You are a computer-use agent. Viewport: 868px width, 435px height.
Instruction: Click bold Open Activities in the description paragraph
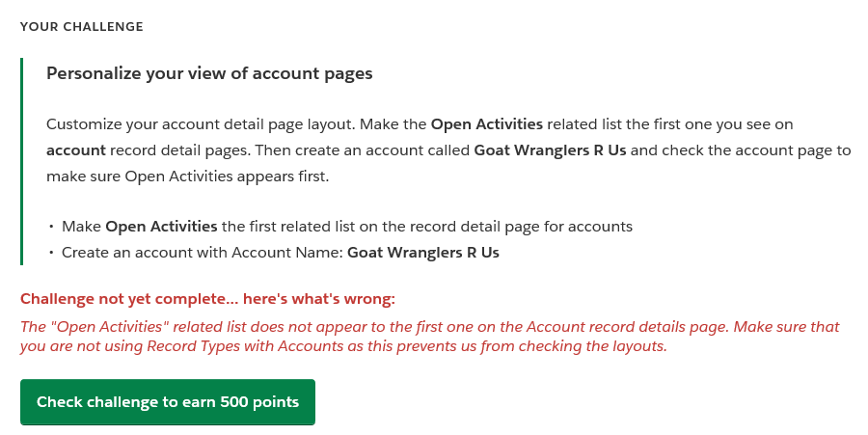click(487, 124)
